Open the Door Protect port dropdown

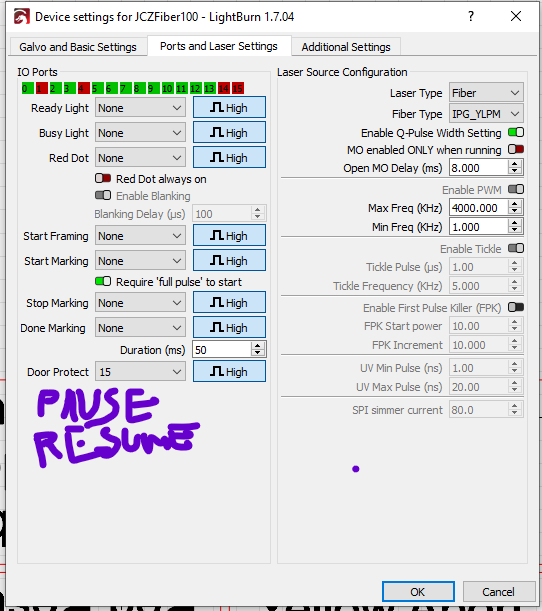(140, 372)
